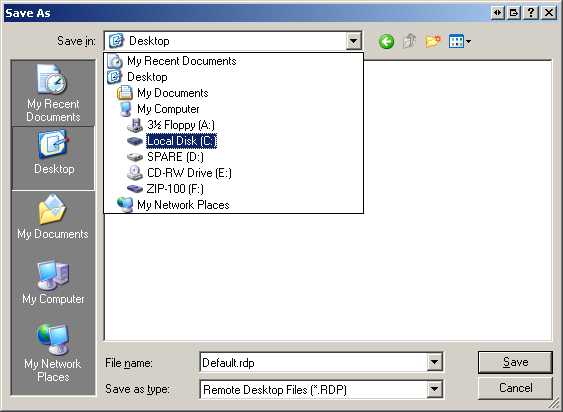Go up one folder level
This screenshot has width=563, height=412.
pos(409,41)
